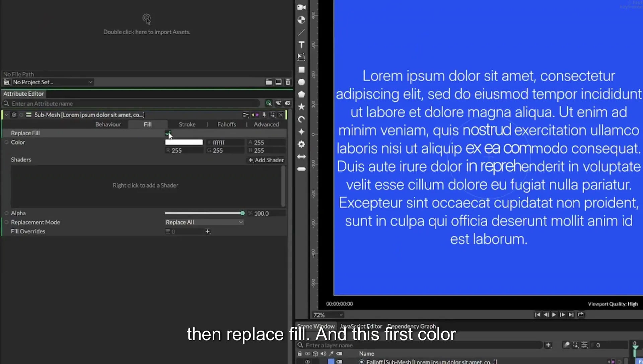This screenshot has width=643, height=364.
Task: Add new layer with plus button
Action: (548, 345)
